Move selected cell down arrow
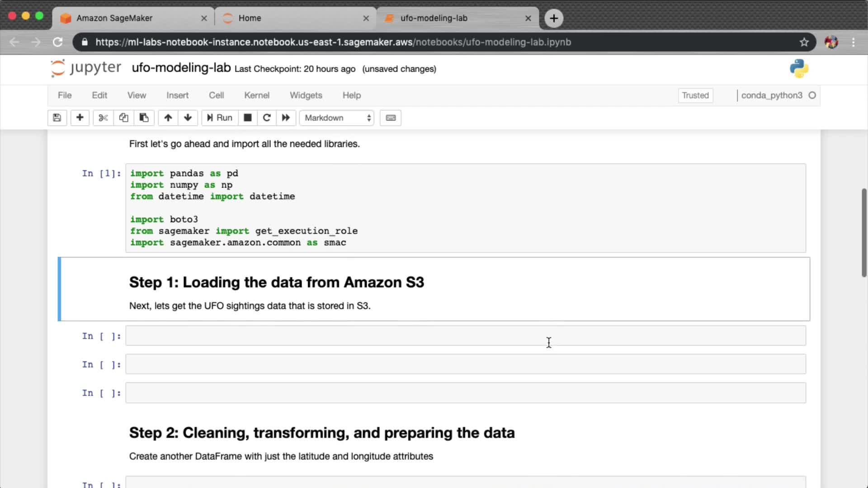This screenshot has height=488, width=868. pyautogui.click(x=188, y=118)
